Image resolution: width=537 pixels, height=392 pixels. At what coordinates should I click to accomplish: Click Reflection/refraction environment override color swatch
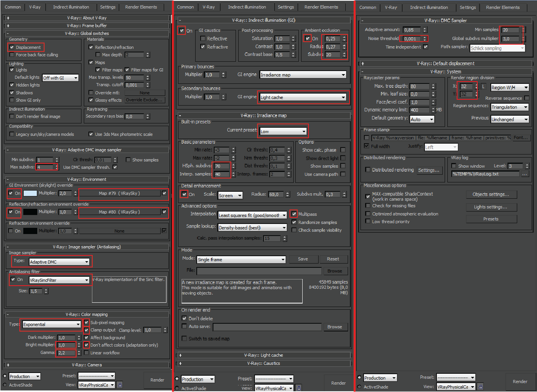[x=30, y=212]
